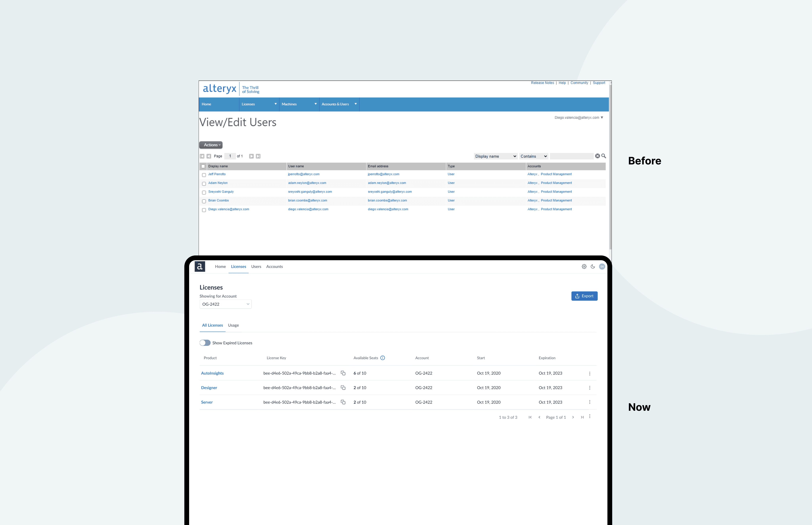Viewport: 812px width, 525px height.
Task: Select Licenses in new portal navigation
Action: tap(238, 267)
